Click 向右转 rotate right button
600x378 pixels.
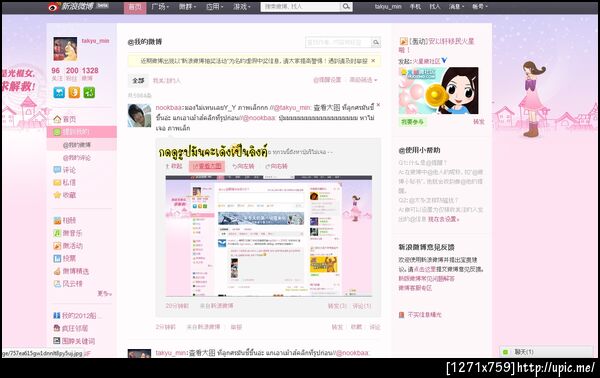[x=276, y=166]
